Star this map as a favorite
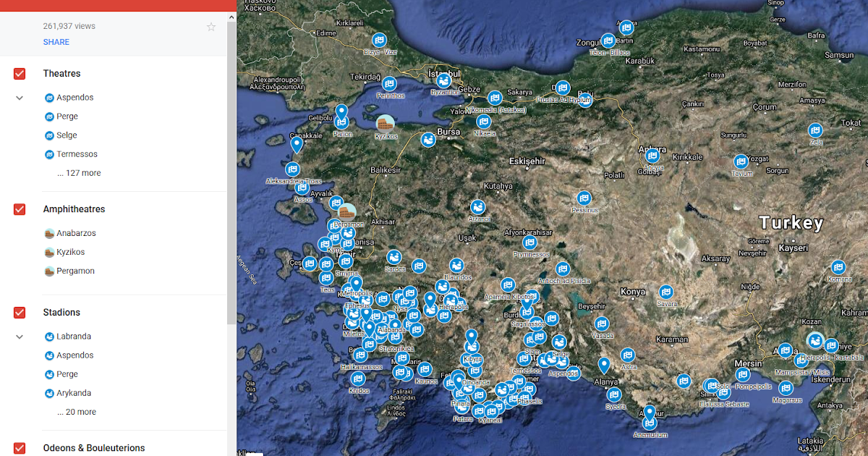The height and width of the screenshot is (456, 868). 210,26
